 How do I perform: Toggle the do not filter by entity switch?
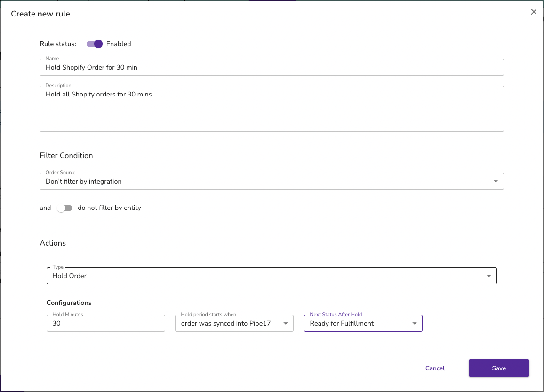(x=65, y=208)
